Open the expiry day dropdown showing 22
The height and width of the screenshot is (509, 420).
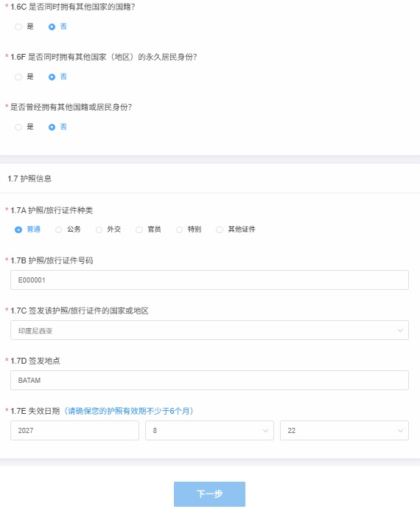pyautogui.click(x=344, y=431)
